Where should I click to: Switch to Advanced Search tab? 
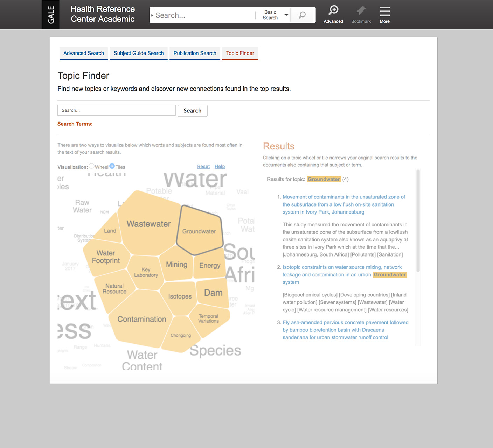tap(84, 53)
